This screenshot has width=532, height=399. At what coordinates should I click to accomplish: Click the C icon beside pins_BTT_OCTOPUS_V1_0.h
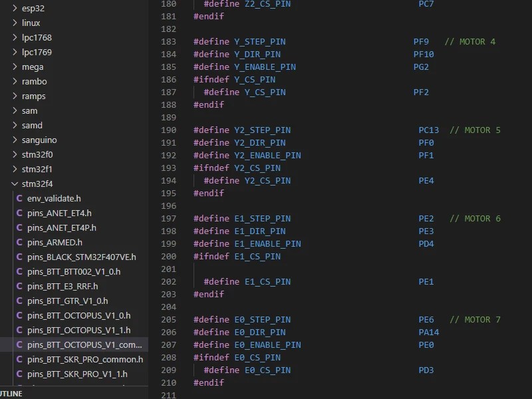(x=19, y=315)
